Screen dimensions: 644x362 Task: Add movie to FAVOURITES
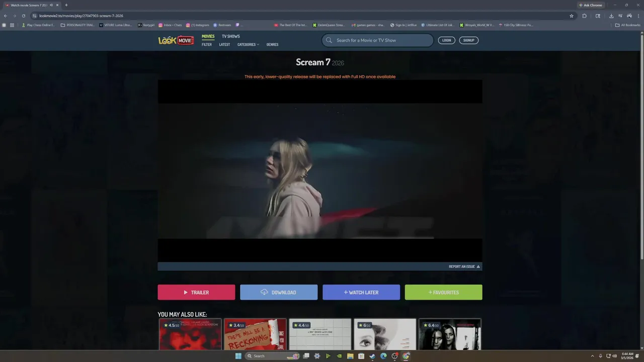pyautogui.click(x=444, y=292)
